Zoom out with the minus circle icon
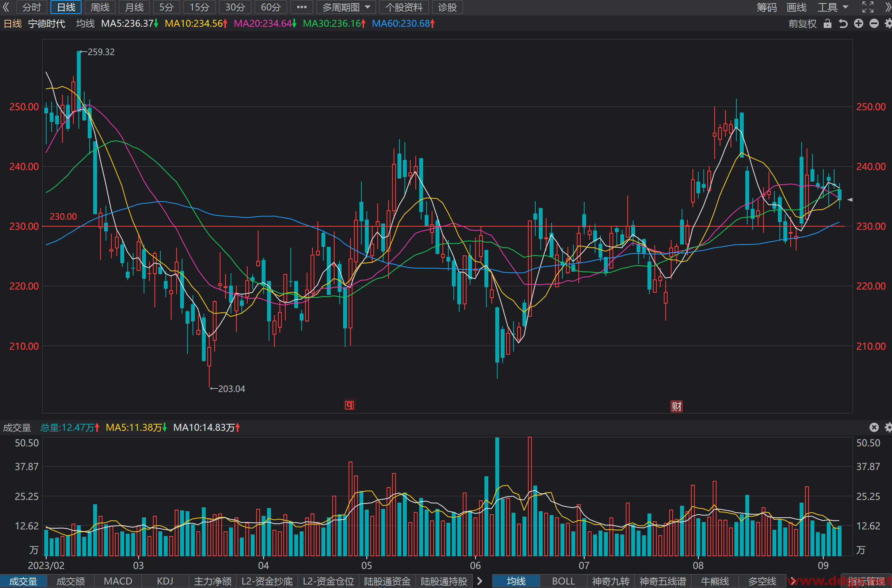This screenshot has height=588, width=892. coord(874,24)
